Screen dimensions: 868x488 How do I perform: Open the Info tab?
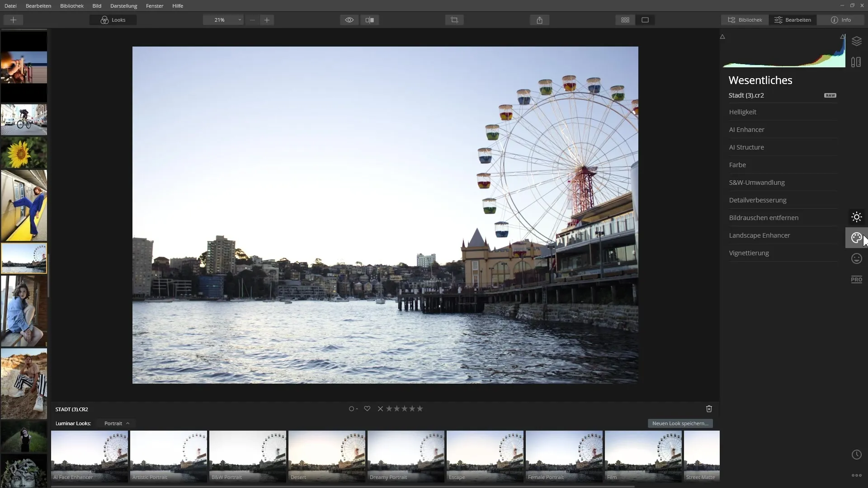click(x=841, y=20)
